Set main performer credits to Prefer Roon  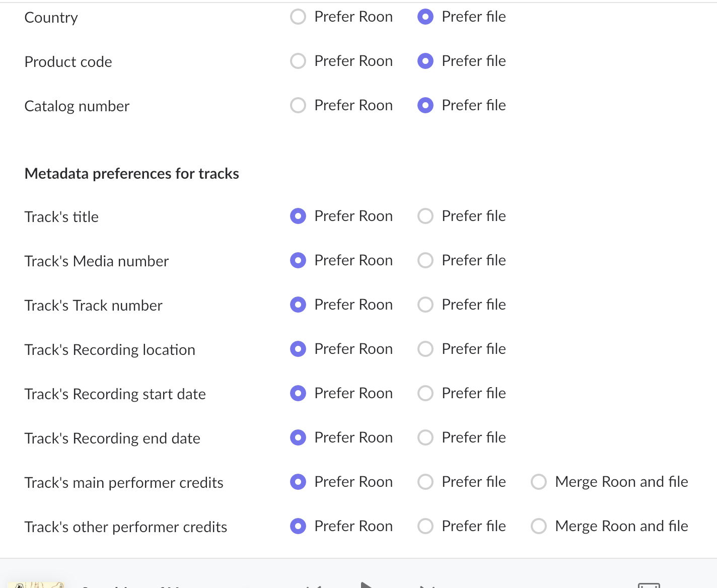point(298,482)
